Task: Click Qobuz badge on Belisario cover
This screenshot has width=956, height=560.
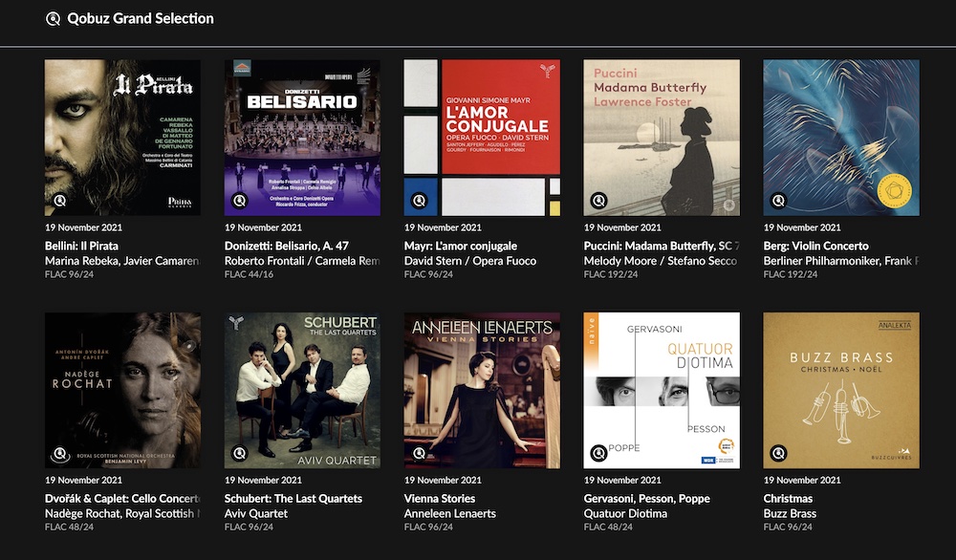Action: point(240,200)
